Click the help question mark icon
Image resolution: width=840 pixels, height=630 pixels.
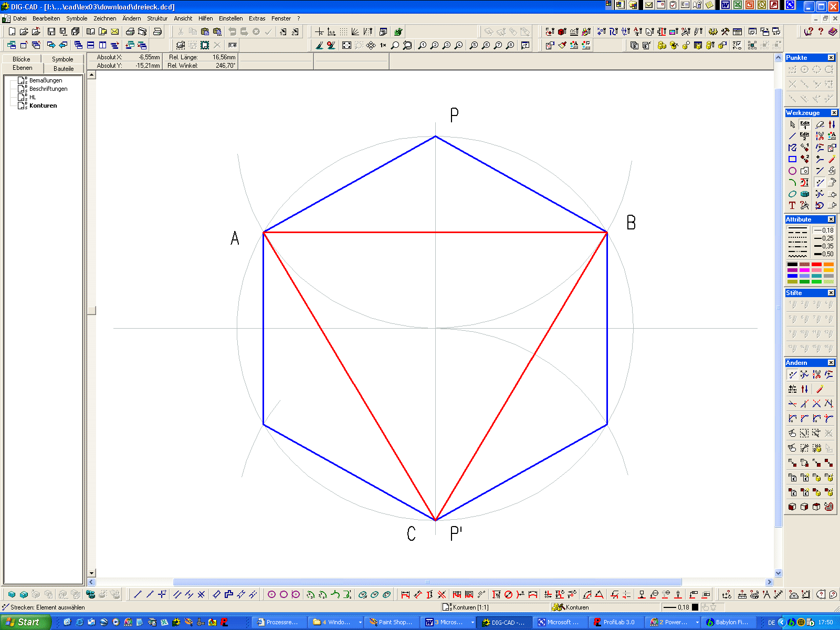[821, 31]
